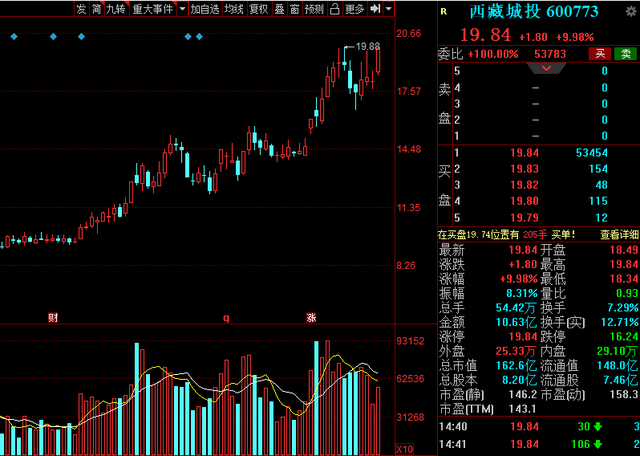The height and width of the screenshot is (456, 640).
Task: Click the q marker on the chart
Action: coord(226,318)
